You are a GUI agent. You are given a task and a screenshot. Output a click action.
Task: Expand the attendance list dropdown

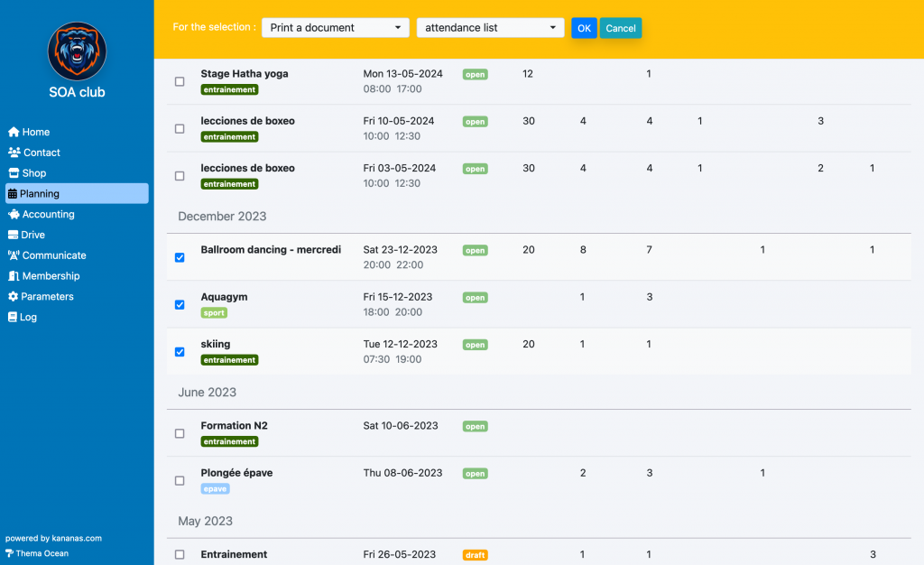[x=490, y=28]
